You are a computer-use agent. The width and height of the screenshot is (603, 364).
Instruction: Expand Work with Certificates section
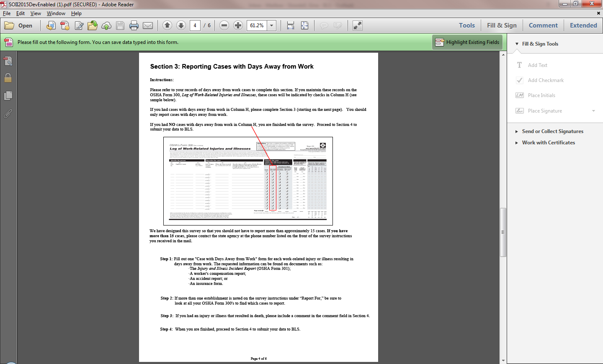tap(548, 143)
